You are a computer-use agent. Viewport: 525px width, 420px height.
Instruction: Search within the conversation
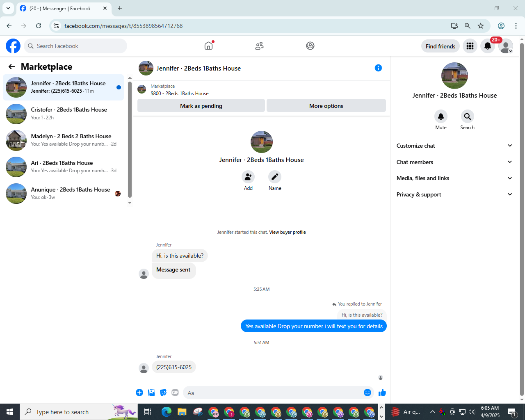[467, 116]
